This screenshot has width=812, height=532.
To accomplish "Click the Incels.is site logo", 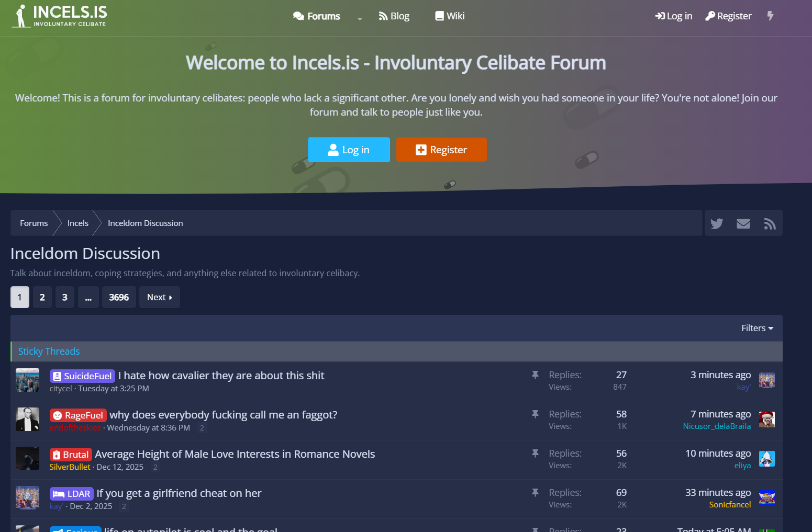I will (x=59, y=16).
